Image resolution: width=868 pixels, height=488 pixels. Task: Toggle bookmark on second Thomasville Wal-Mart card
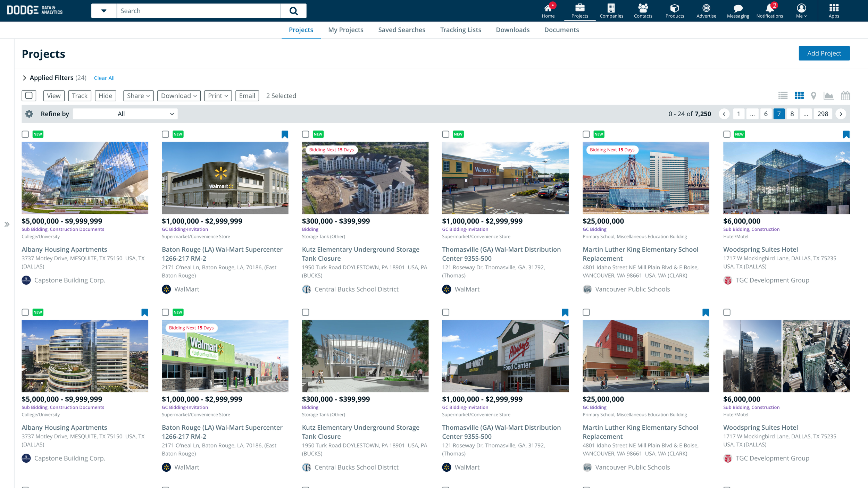565,312
